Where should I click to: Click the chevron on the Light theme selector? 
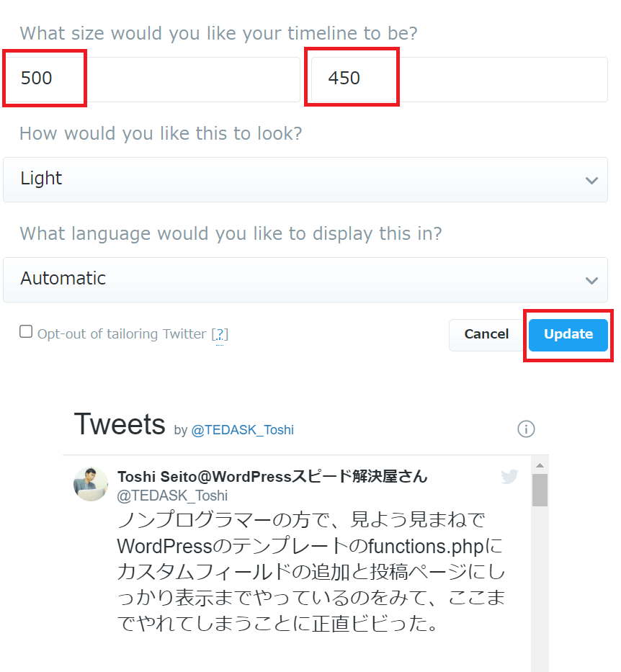[591, 180]
